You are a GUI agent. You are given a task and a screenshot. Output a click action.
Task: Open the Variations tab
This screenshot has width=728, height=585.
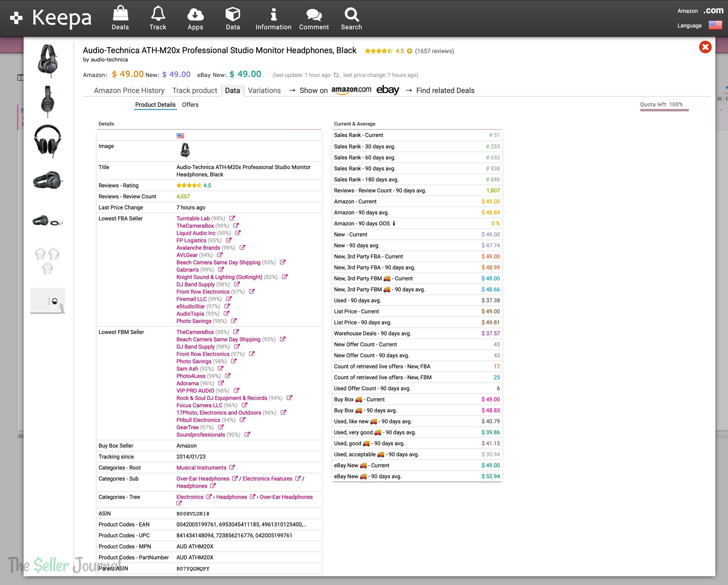coord(264,90)
